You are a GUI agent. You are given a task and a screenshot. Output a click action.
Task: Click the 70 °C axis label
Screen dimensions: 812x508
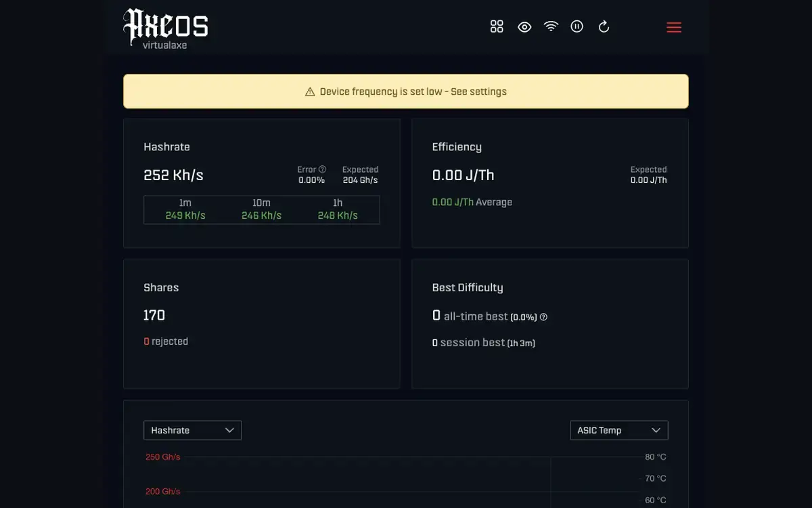(656, 479)
